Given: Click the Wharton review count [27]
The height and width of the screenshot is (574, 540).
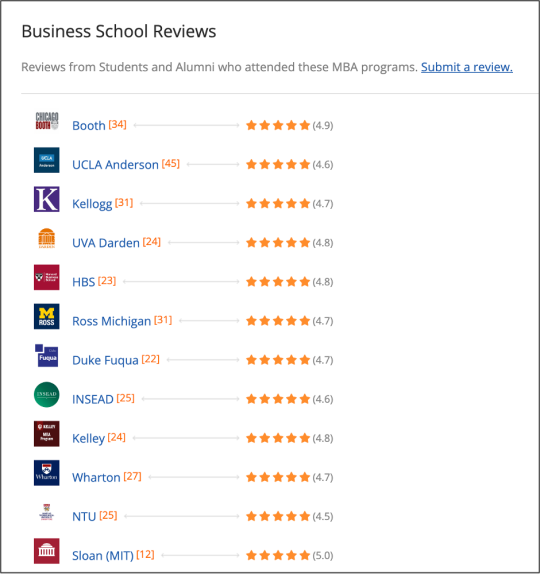Looking at the screenshot, I should tap(132, 476).
